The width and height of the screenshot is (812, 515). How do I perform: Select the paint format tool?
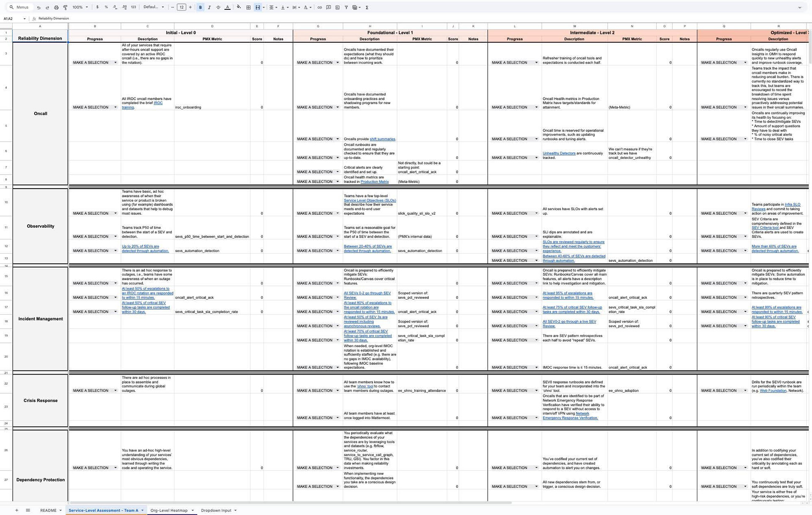(65, 7)
